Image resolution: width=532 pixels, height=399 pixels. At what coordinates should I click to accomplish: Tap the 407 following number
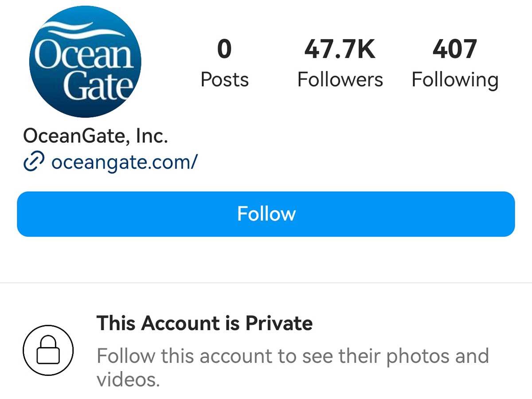(x=455, y=49)
